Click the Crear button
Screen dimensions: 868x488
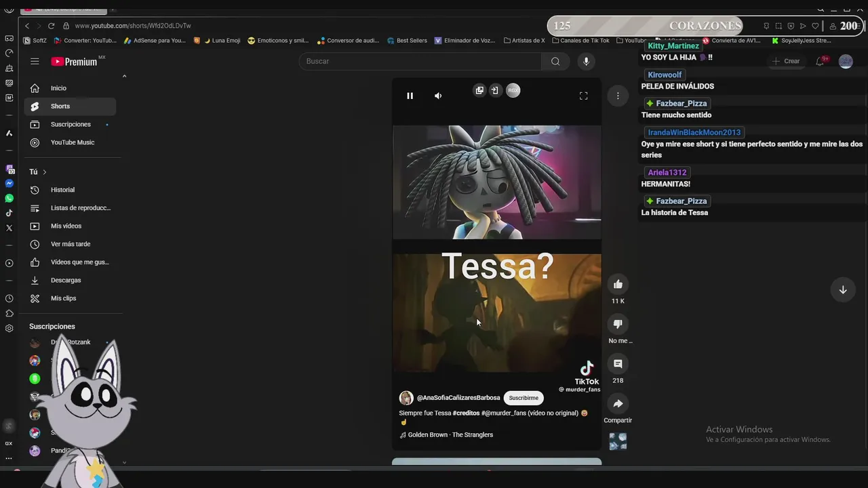coord(786,61)
